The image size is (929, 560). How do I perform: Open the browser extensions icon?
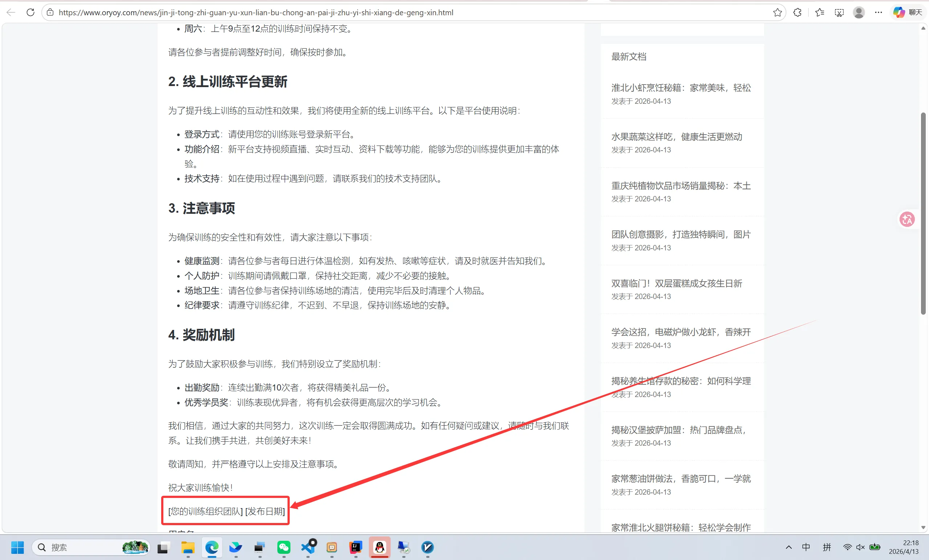tap(798, 12)
